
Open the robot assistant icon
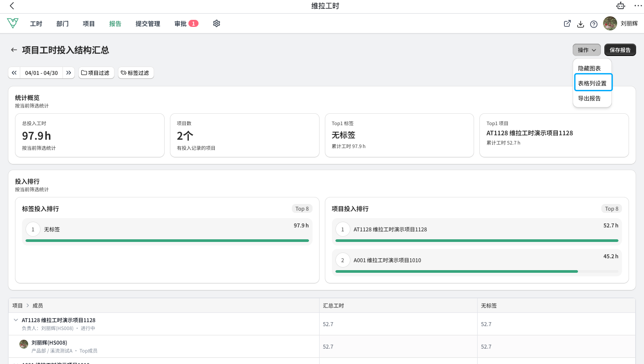(621, 6)
